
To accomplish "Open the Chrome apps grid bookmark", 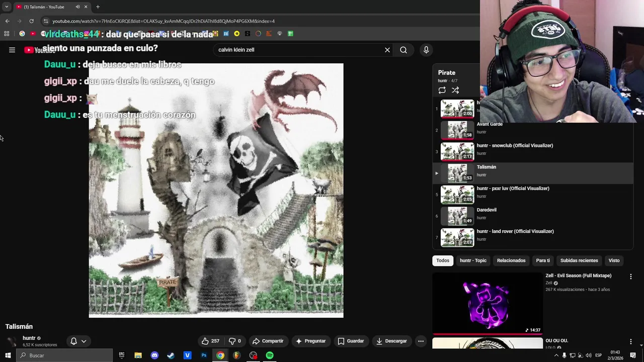I will coord(7,34).
